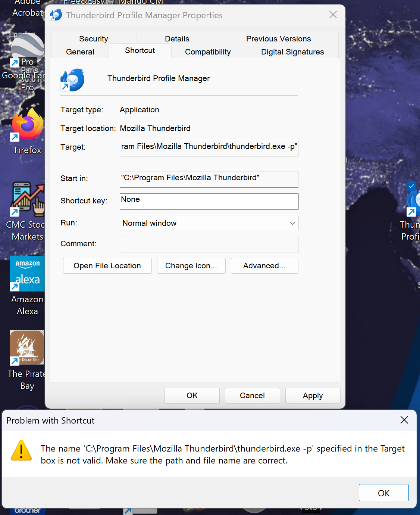
Task: Click the Adobe Acrobat desktop label
Action: [28, 7]
